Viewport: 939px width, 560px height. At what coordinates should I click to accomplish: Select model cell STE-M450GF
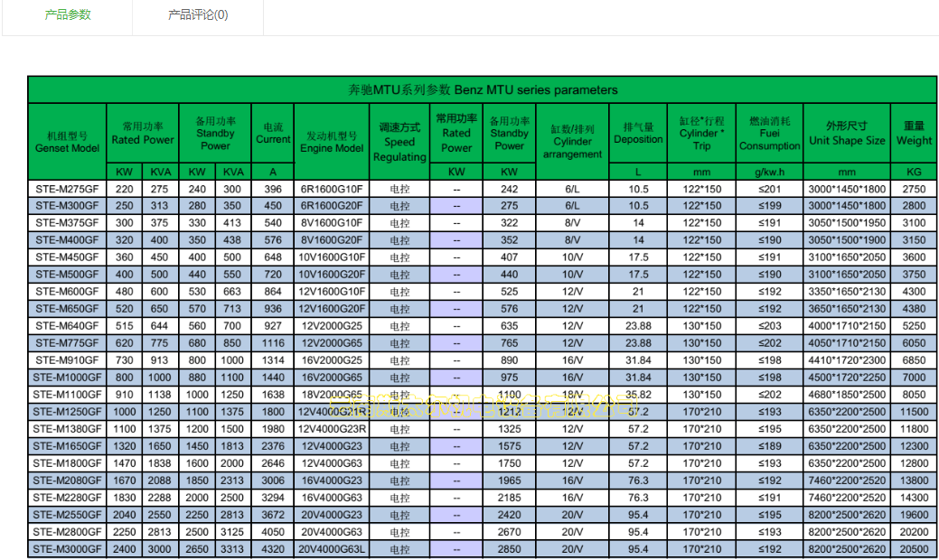[67, 257]
